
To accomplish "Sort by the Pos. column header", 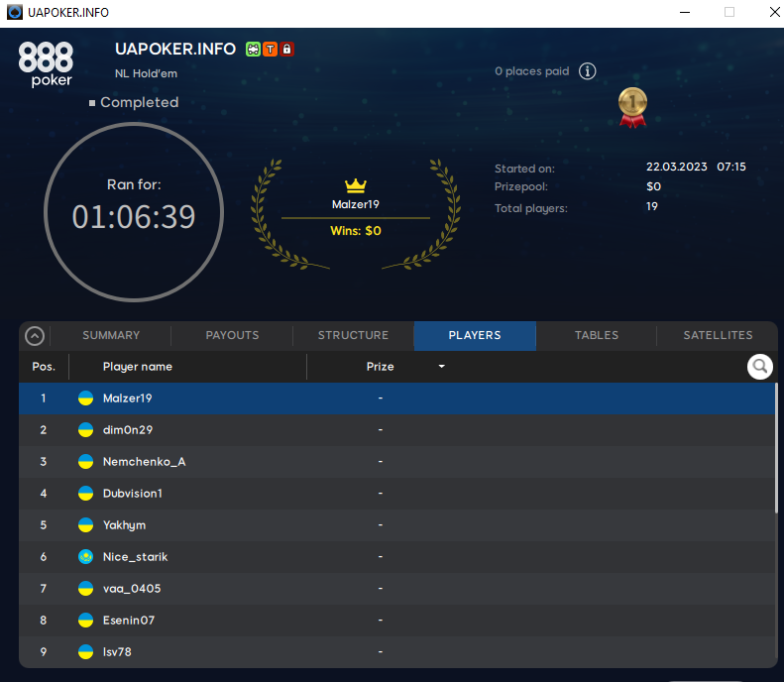I will point(44,367).
